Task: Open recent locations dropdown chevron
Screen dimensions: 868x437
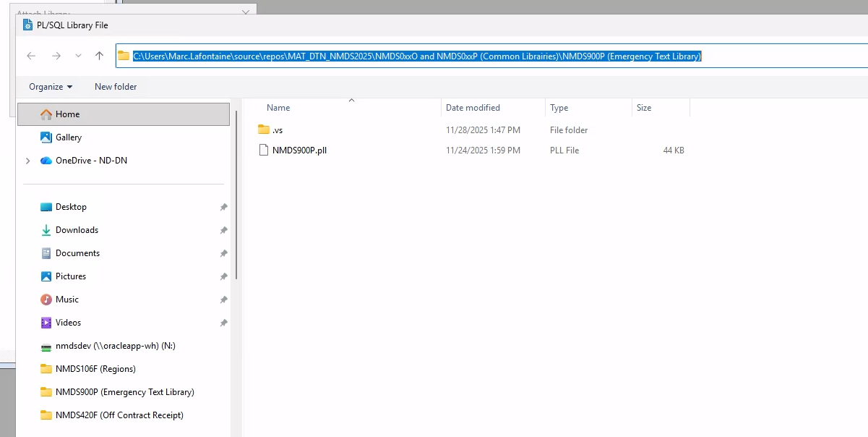Action: click(x=78, y=56)
